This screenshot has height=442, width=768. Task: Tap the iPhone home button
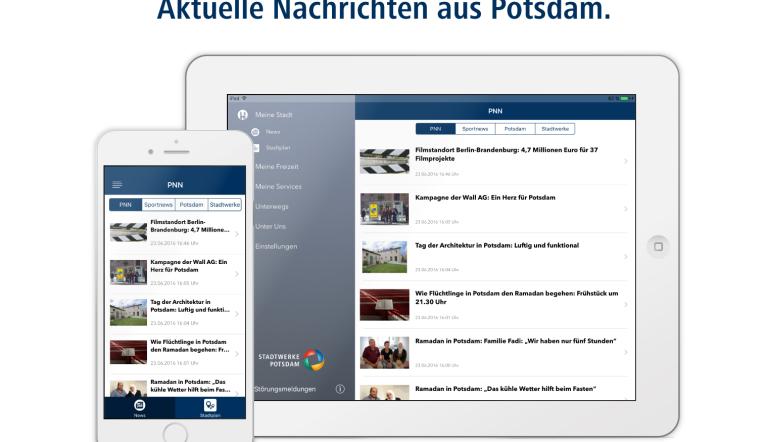[175, 433]
